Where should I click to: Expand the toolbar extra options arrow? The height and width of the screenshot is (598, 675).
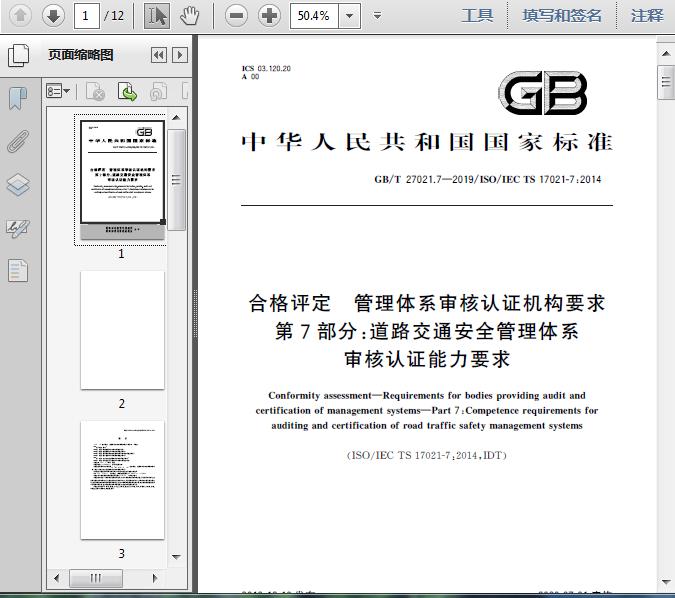pyautogui.click(x=377, y=16)
